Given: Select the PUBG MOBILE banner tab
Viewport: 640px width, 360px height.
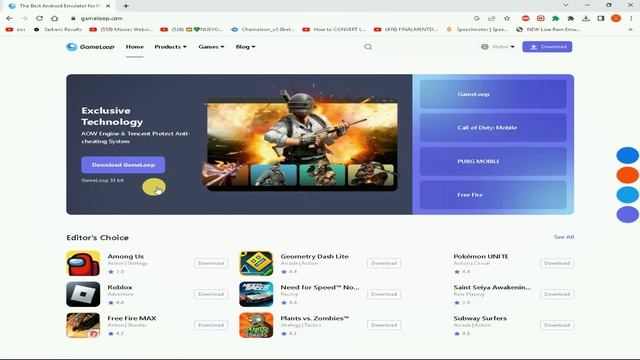Looking at the screenshot, I should click(493, 161).
